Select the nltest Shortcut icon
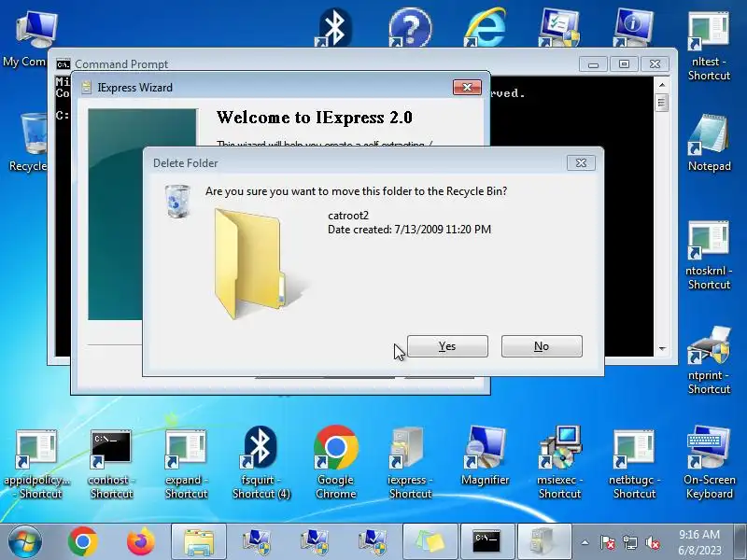 709,46
